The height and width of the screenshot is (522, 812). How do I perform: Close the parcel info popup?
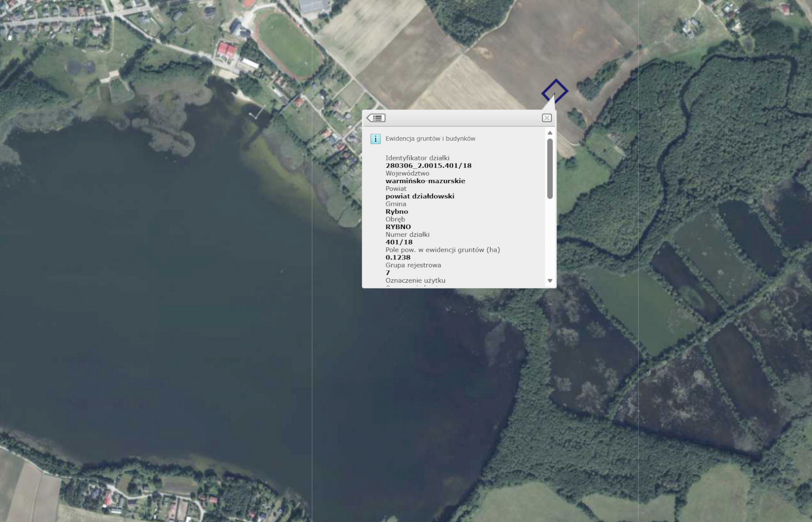[546, 118]
